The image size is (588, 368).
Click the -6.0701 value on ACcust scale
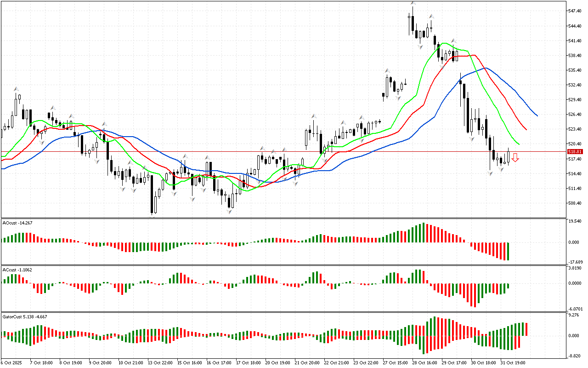(x=575, y=309)
